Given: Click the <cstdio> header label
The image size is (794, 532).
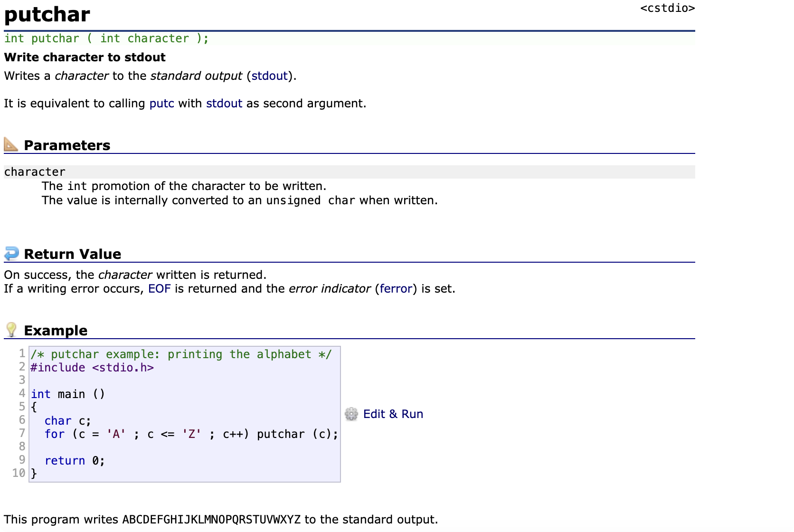Looking at the screenshot, I should (667, 9).
